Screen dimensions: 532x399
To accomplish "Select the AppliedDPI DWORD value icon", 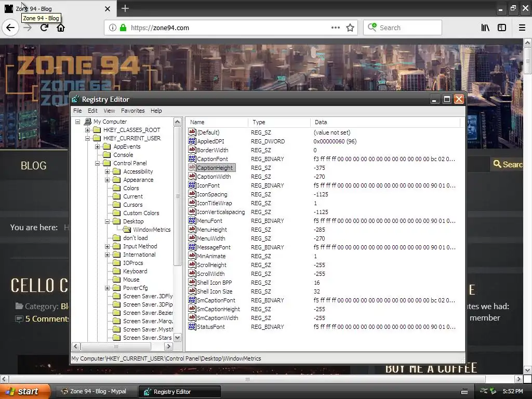I will 192,141.
